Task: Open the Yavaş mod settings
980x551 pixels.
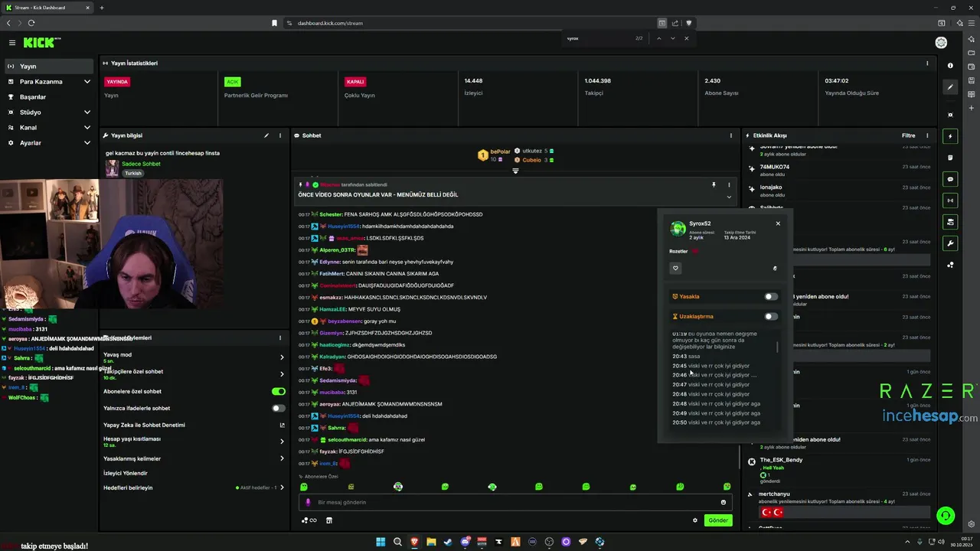Action: pyautogui.click(x=194, y=357)
